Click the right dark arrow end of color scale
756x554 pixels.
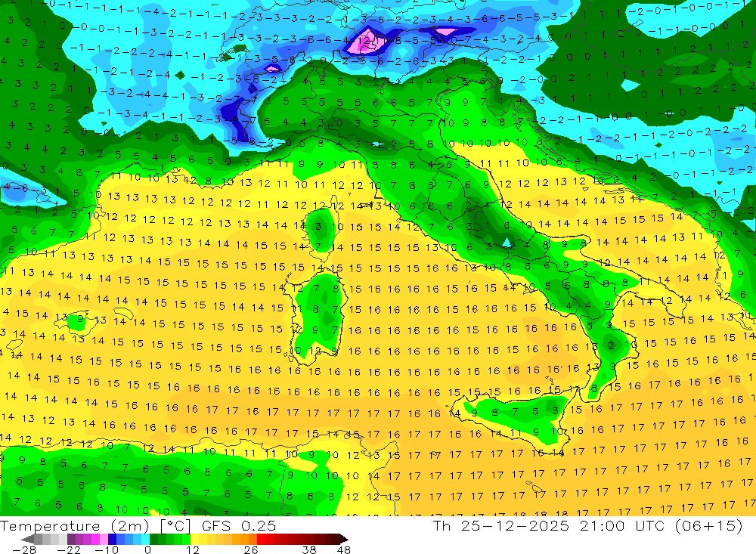(344, 540)
